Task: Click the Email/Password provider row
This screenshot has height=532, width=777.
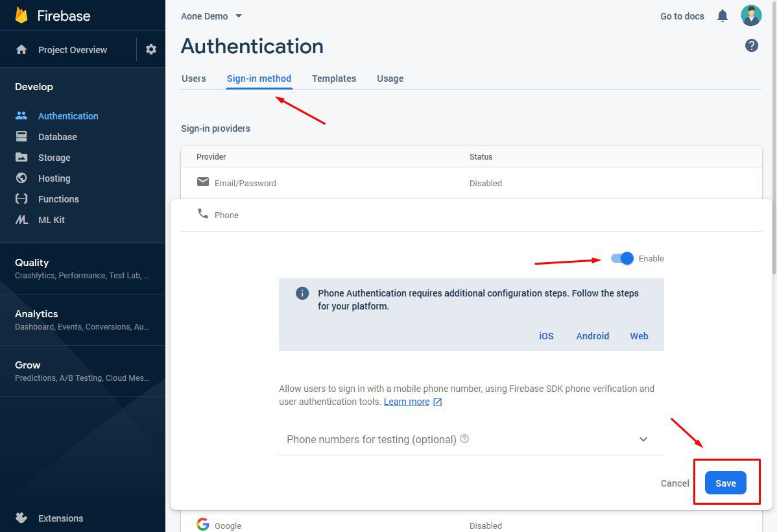Action: tap(472, 183)
